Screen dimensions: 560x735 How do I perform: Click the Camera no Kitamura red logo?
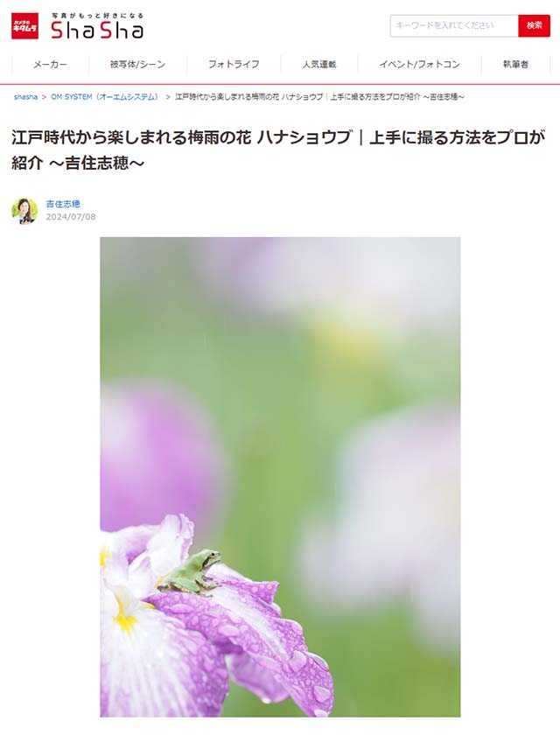click(24, 25)
